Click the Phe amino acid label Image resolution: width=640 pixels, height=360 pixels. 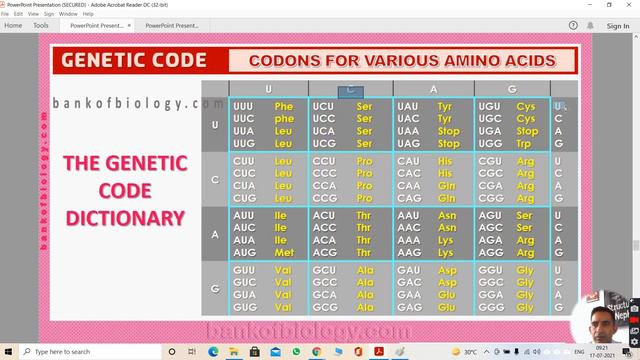click(x=284, y=107)
